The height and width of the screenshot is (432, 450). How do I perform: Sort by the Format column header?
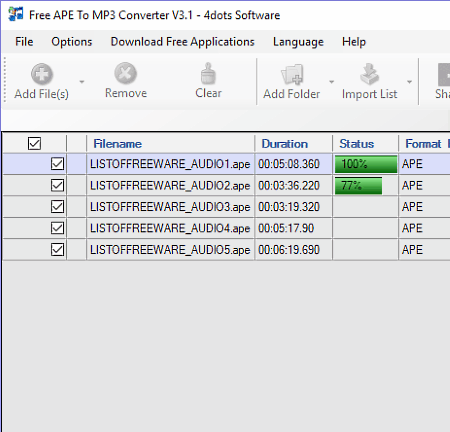[423, 144]
